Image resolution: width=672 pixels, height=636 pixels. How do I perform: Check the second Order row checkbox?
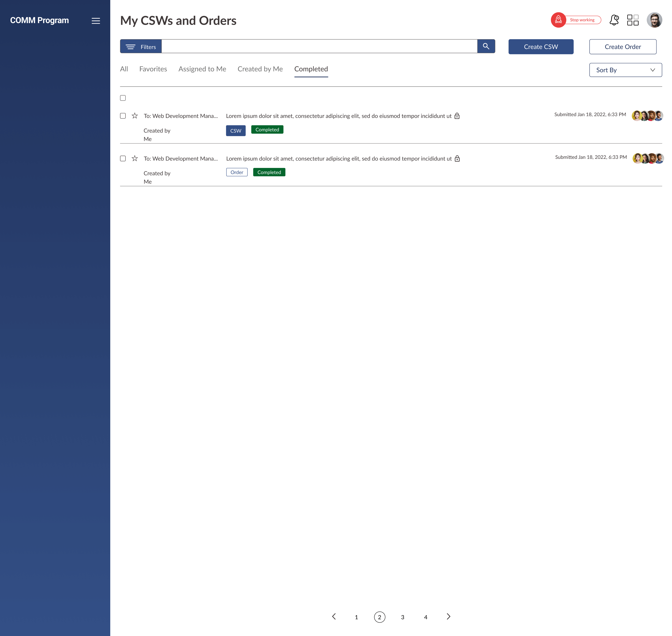coord(123,159)
